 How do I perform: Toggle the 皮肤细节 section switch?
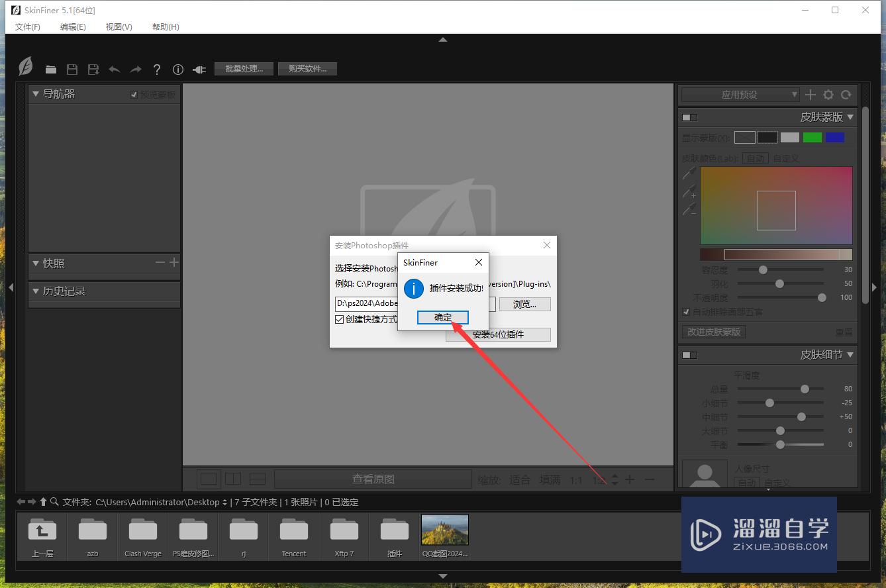pos(690,355)
